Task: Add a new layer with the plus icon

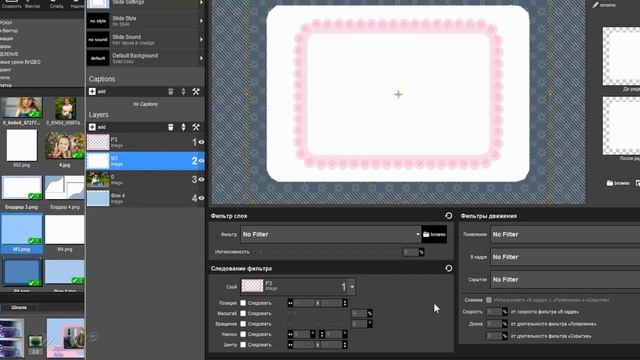Action: pyautogui.click(x=92, y=127)
